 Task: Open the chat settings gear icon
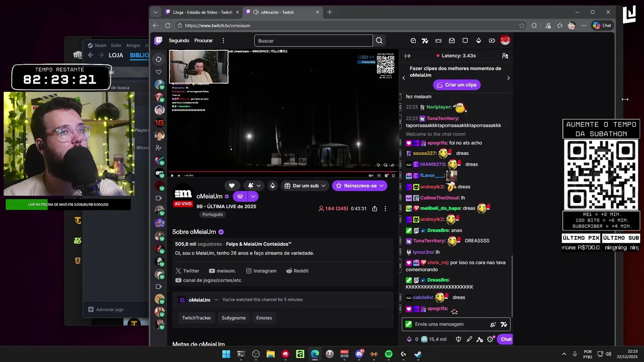tap(490, 339)
